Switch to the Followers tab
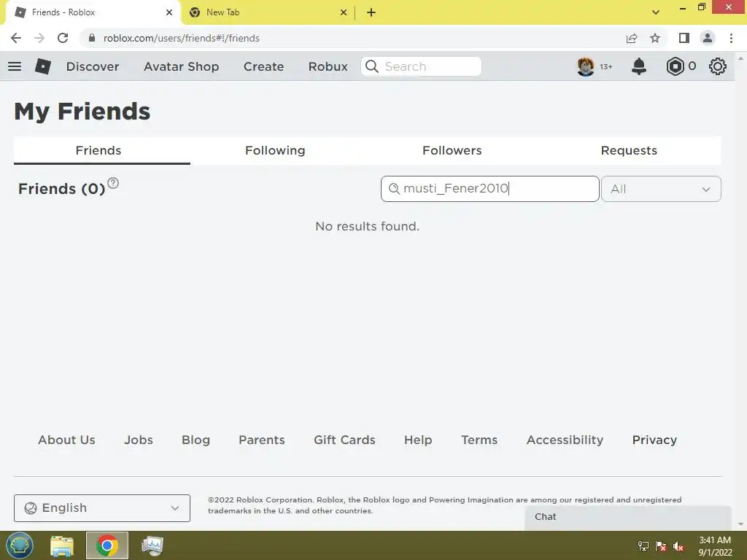 pyautogui.click(x=452, y=150)
